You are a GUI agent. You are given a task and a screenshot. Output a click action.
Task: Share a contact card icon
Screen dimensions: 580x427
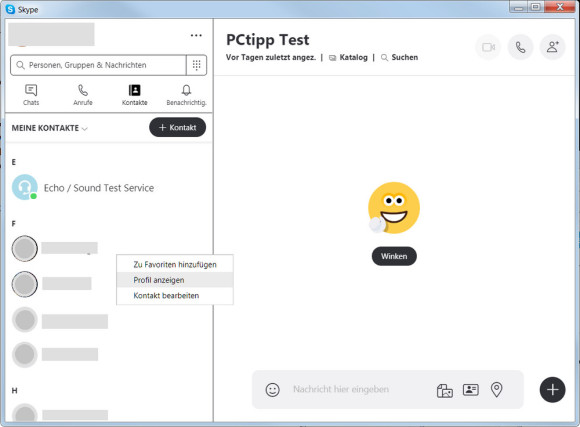[x=471, y=390]
